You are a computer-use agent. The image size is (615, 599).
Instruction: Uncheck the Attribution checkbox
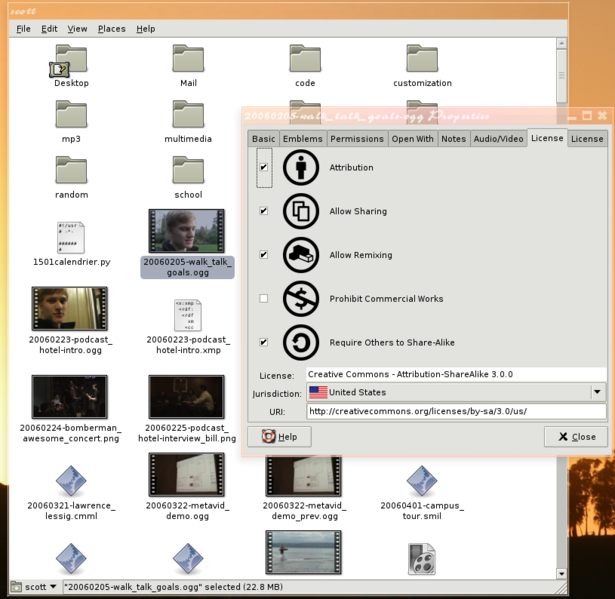coord(264,168)
